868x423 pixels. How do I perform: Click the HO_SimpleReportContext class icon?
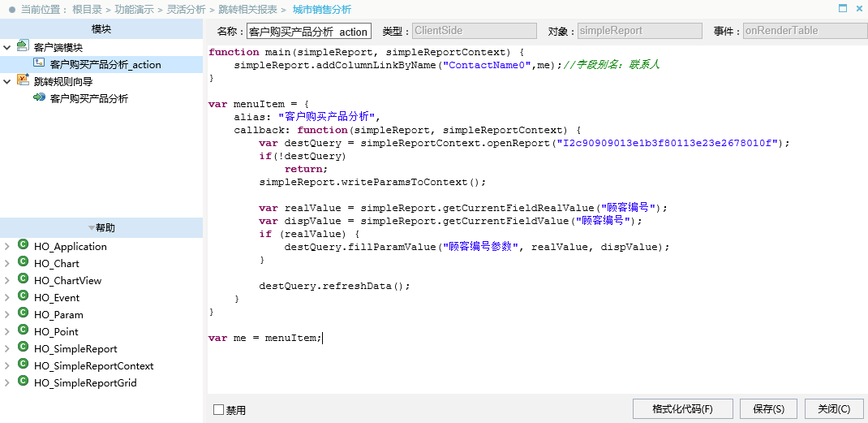click(x=23, y=365)
